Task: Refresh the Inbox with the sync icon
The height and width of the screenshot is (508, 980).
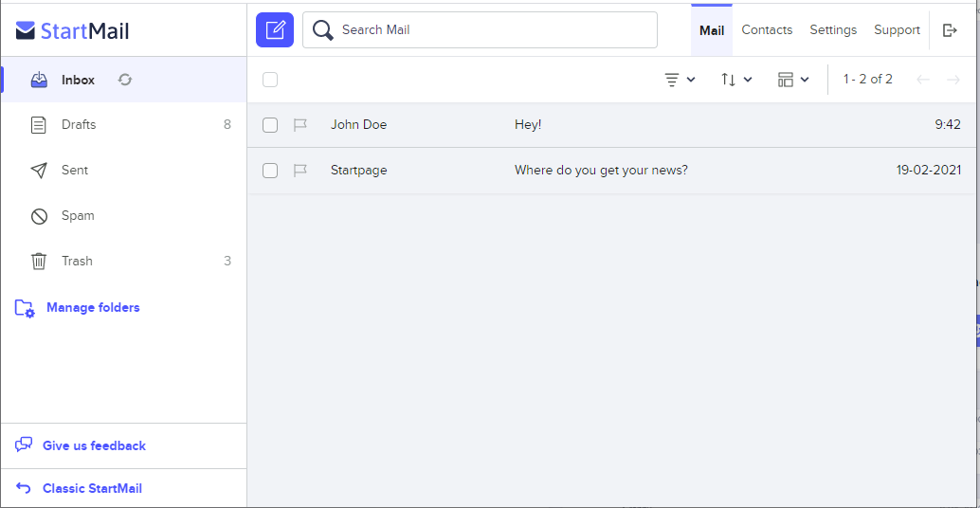Action: (125, 80)
